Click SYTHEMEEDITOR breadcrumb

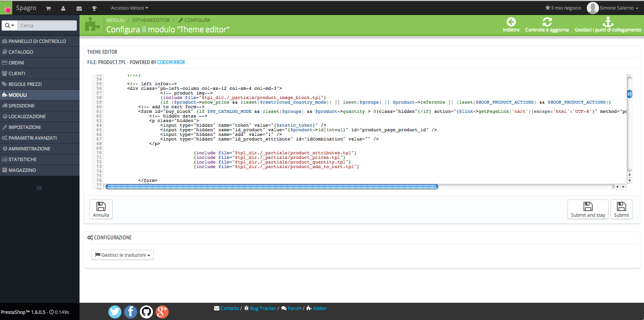tap(151, 20)
